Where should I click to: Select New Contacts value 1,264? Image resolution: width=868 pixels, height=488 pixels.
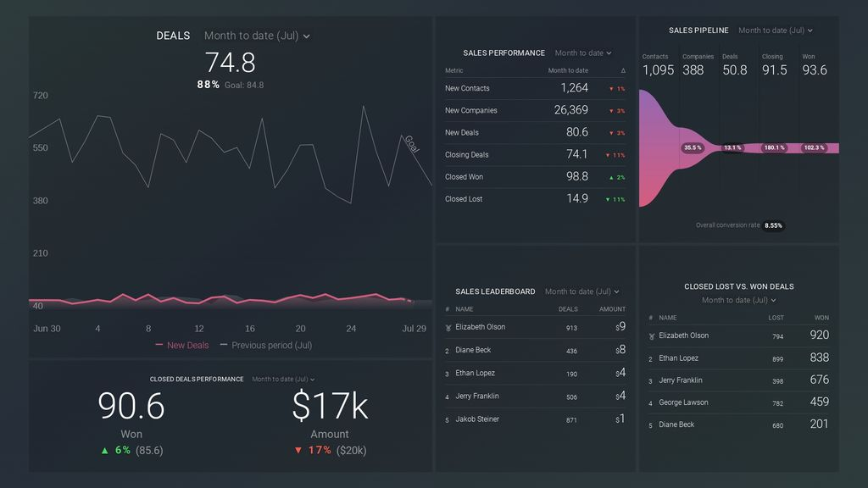pos(574,88)
